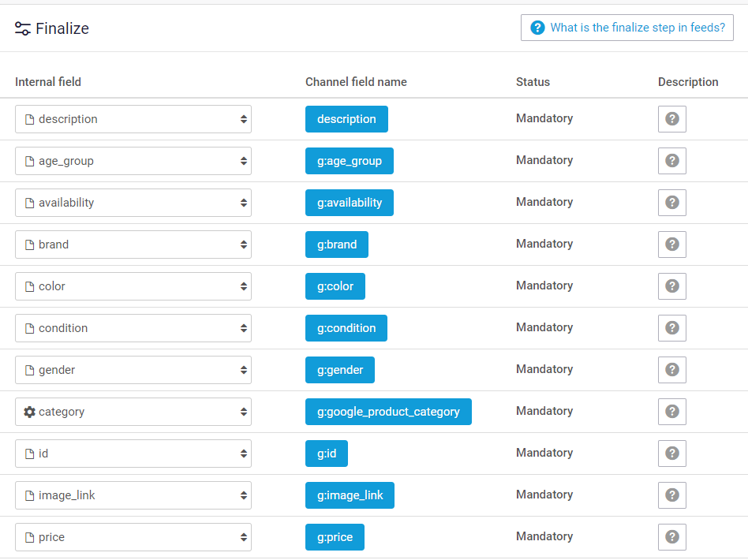Click the help icon in the g:color row

[x=671, y=286]
